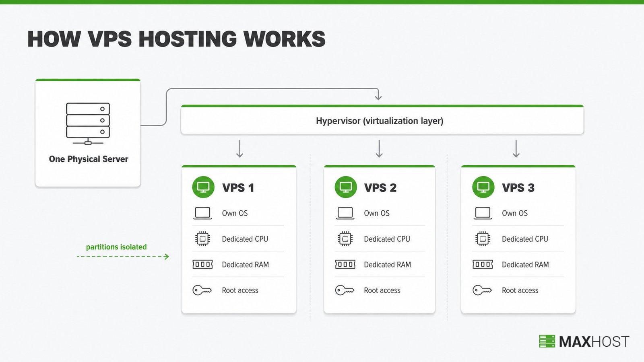The height and width of the screenshot is (362, 644).
Task: Click the RAM module icon in VPS 3
Action: click(x=483, y=264)
